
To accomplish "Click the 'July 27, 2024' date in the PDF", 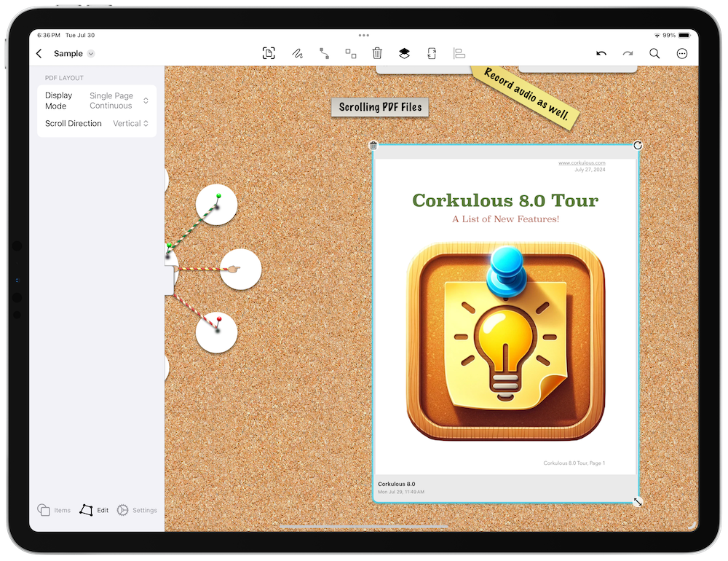I will click(x=590, y=170).
